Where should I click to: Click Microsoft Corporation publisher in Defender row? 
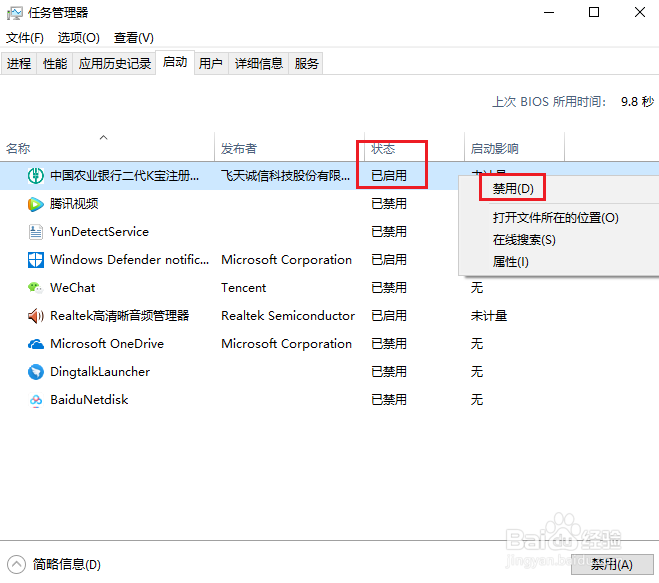(286, 260)
